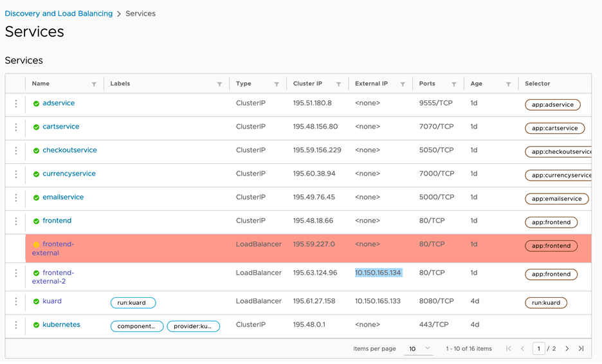Image resolution: width=602 pixels, height=364 pixels.
Task: Click the filter icon in the Age column
Action: click(508, 84)
